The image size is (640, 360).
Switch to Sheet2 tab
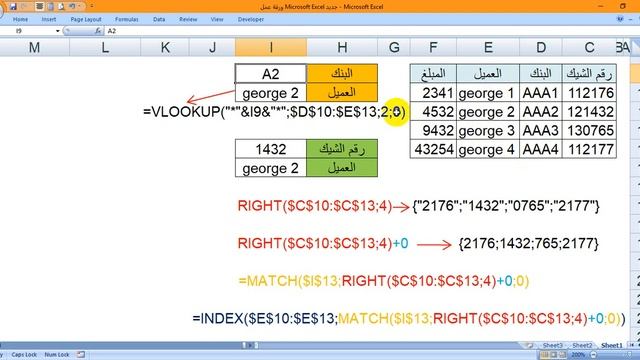tap(582, 345)
